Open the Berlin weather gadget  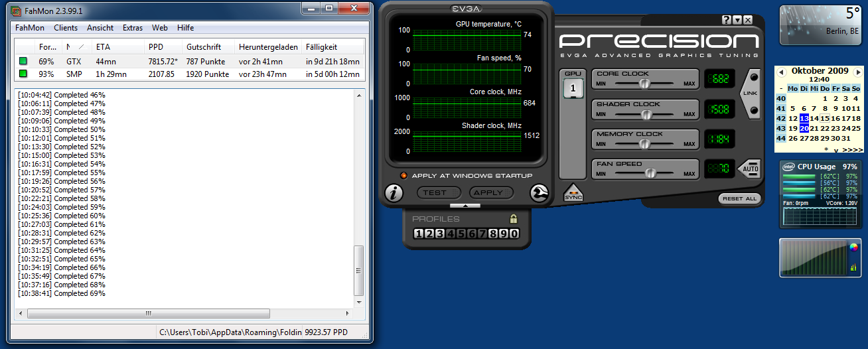pyautogui.click(x=821, y=25)
